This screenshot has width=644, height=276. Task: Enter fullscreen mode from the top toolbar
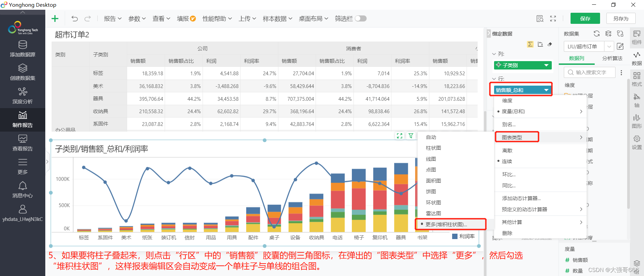tap(553, 18)
